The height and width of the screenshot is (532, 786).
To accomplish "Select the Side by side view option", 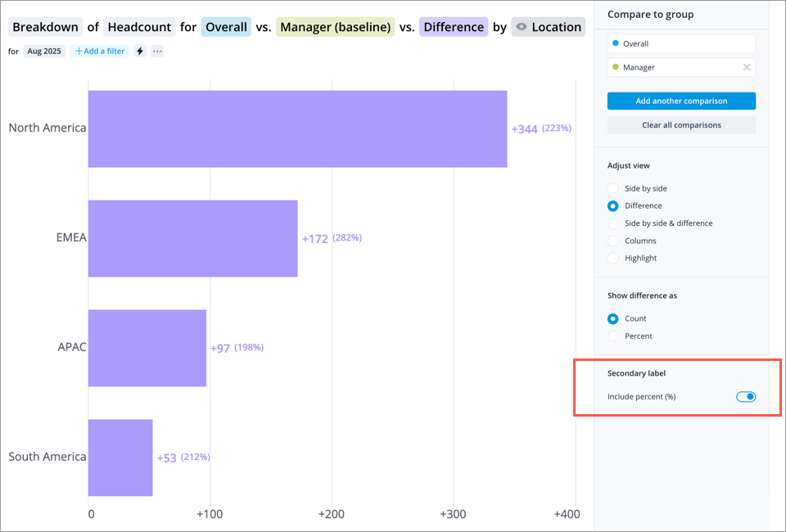I will [613, 188].
